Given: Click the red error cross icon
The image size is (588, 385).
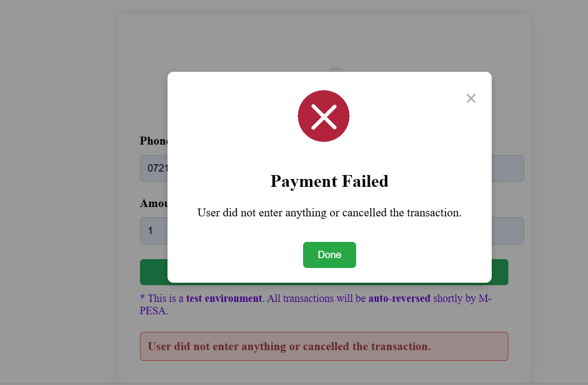Looking at the screenshot, I should tap(324, 116).
